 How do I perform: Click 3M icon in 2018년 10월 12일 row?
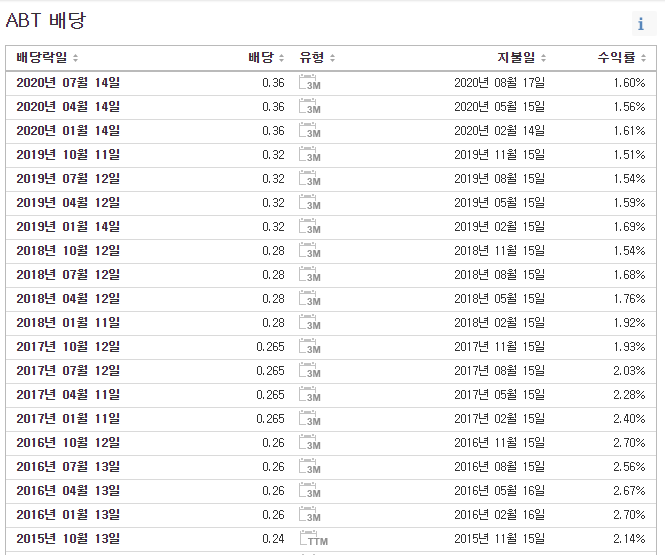[x=310, y=251]
